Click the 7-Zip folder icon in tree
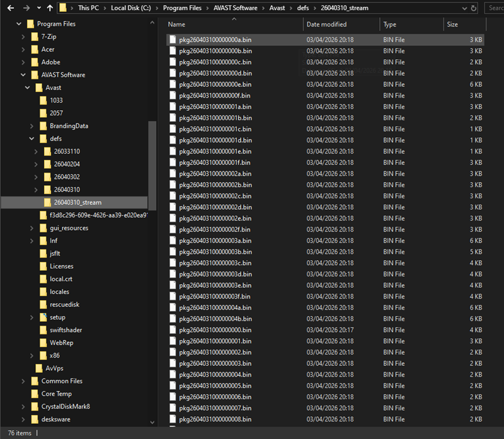Image resolution: width=504 pixels, height=439 pixels. click(35, 37)
